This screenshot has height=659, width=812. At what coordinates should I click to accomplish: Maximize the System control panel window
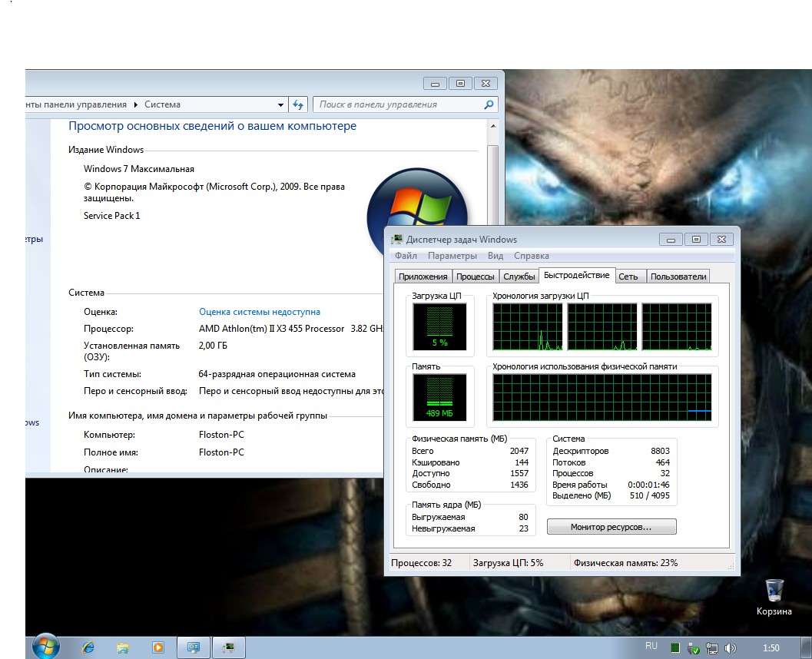(460, 84)
